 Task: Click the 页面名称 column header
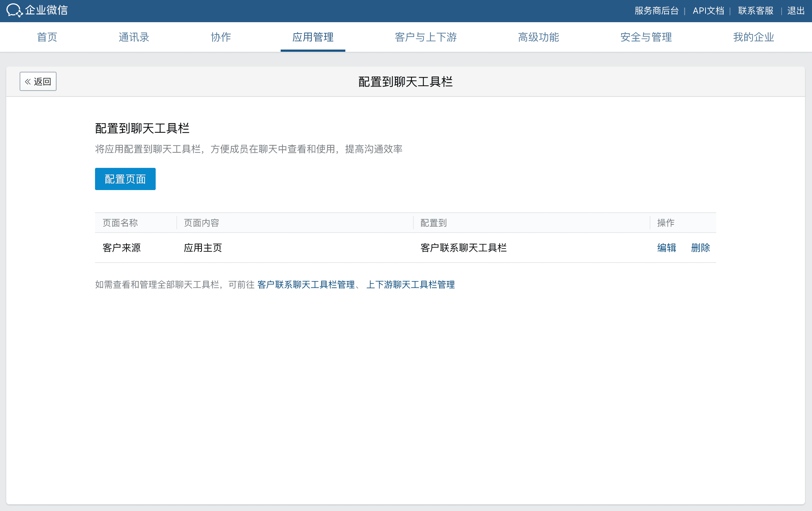click(x=120, y=223)
